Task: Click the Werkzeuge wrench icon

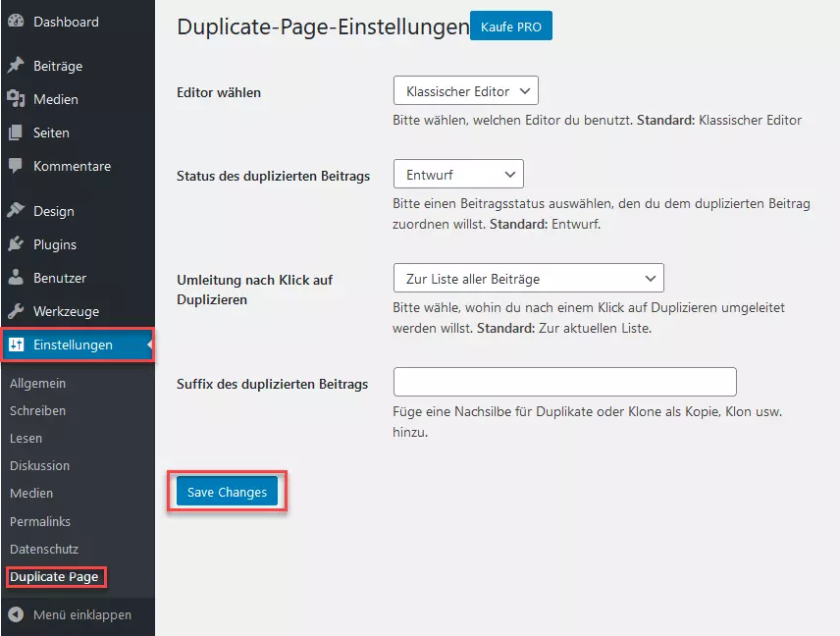Action: point(16,311)
